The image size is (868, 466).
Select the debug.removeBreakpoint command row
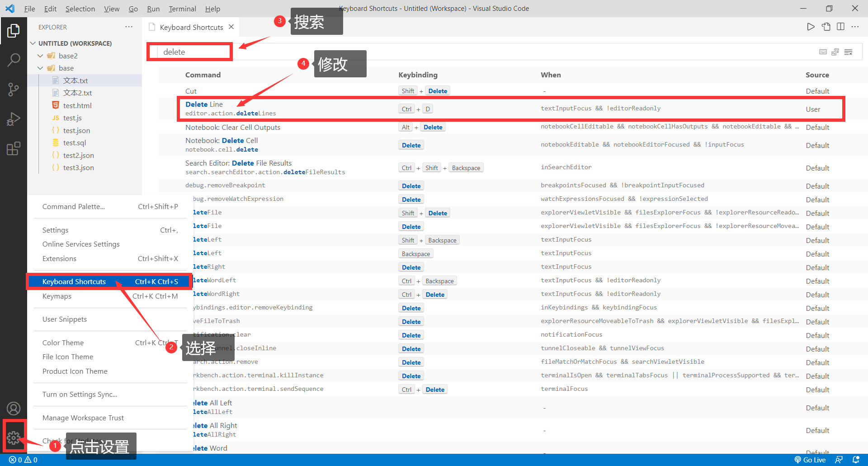(x=513, y=185)
